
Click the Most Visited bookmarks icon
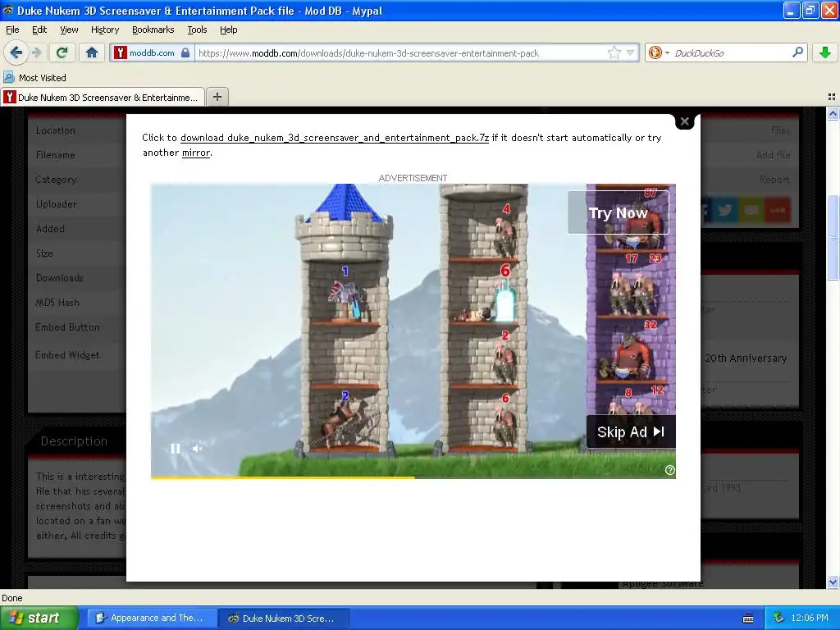pyautogui.click(x=8, y=78)
